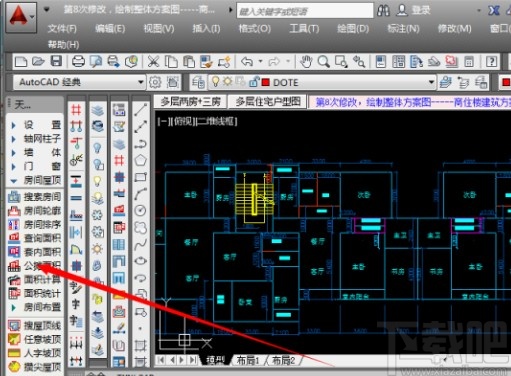The image size is (511, 376).
Task: Click the Help question mark icon
Action: pos(491,62)
